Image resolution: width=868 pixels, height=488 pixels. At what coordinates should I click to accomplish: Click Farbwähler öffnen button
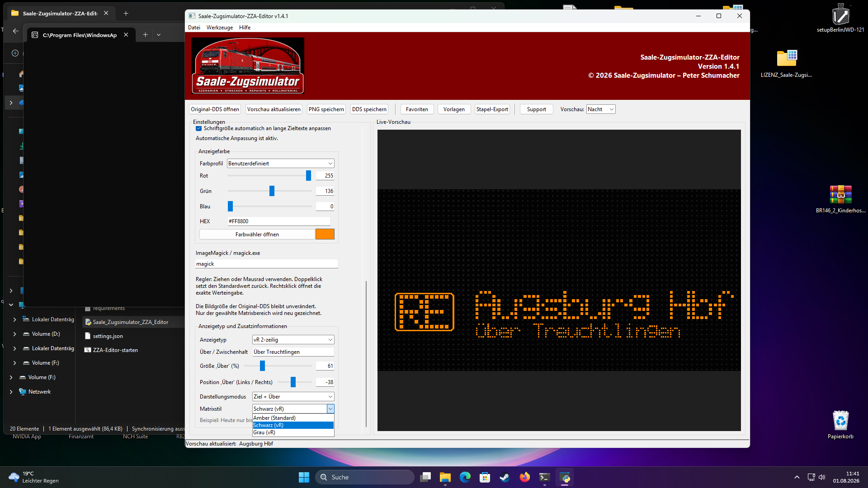[x=257, y=235]
